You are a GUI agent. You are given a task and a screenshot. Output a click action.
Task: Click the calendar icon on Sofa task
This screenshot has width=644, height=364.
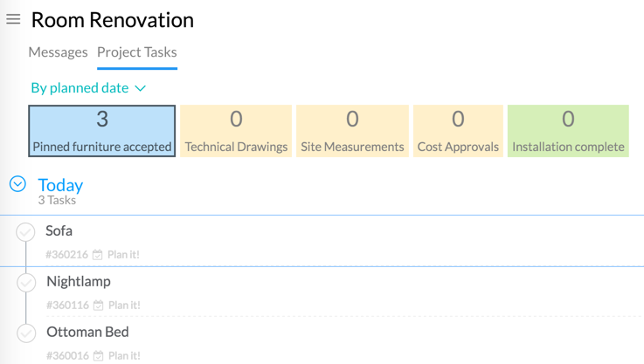point(98,255)
